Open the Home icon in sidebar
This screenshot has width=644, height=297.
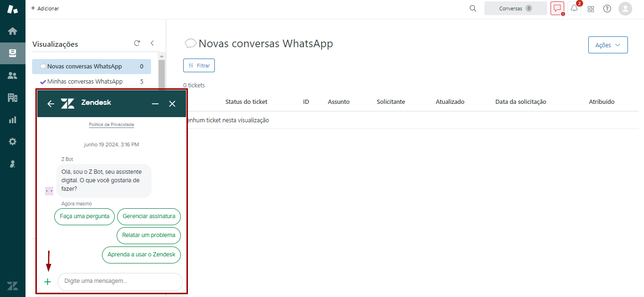13,31
